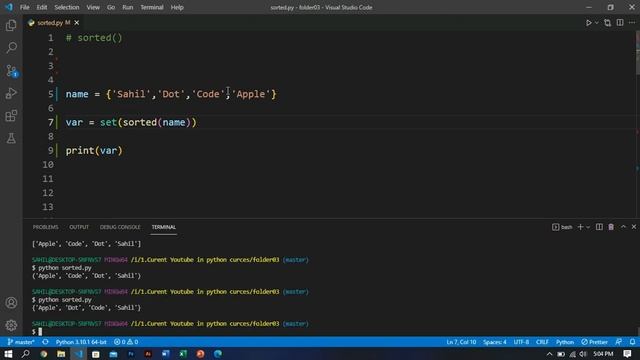This screenshot has height=360, width=640.
Task: Open errors and warnings count
Action: (126, 342)
